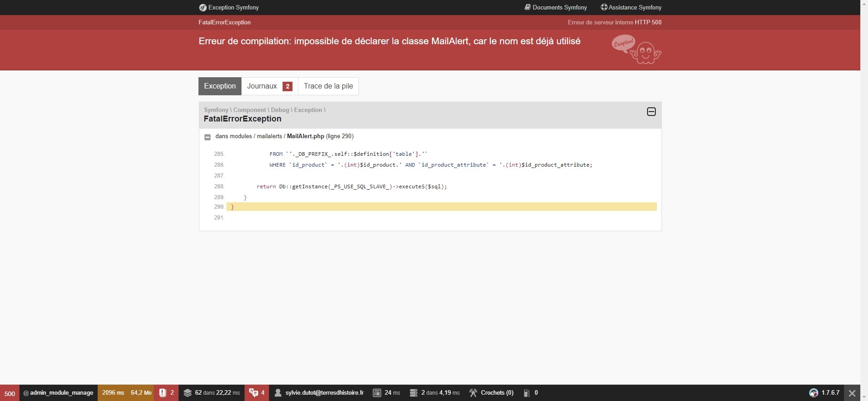
Task: Click code line 285 FROM clause
Action: click(x=348, y=154)
